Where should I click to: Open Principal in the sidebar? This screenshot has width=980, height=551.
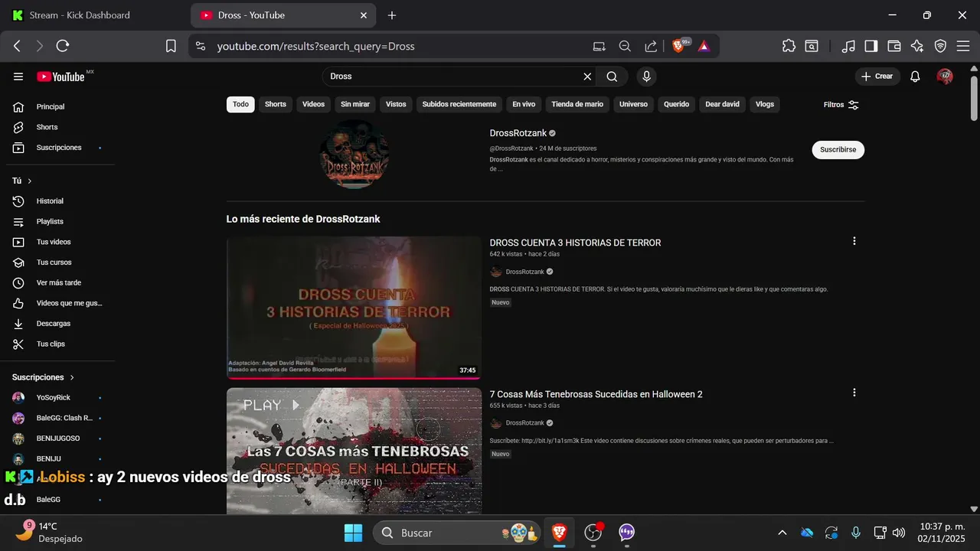[57, 106]
